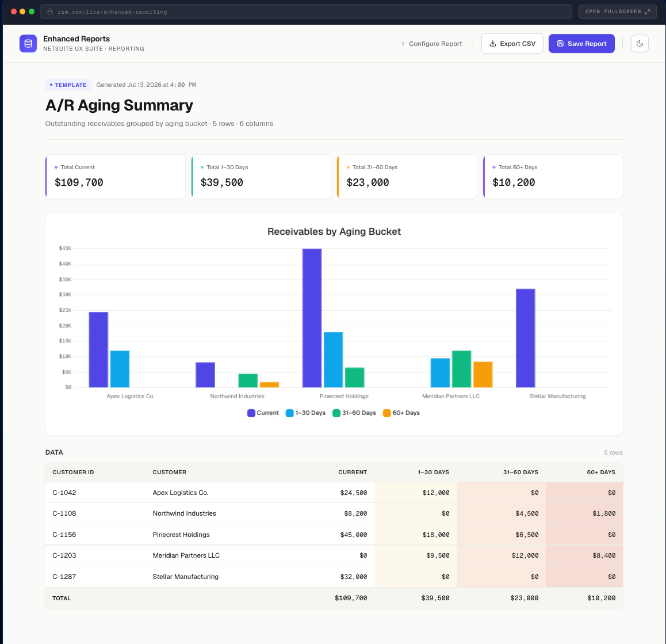This screenshot has height=644, width=666.
Task: Sort the table by the Current column header
Action: tap(353, 472)
